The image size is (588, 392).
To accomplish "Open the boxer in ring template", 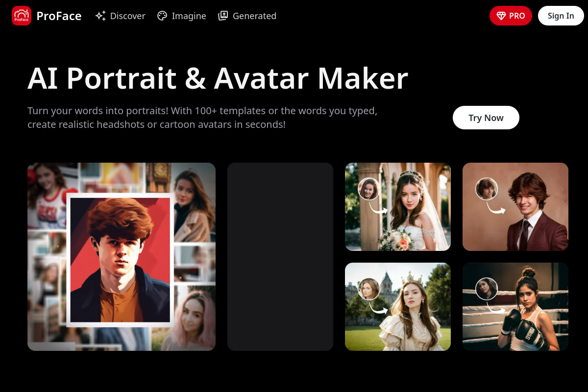I will (x=515, y=307).
